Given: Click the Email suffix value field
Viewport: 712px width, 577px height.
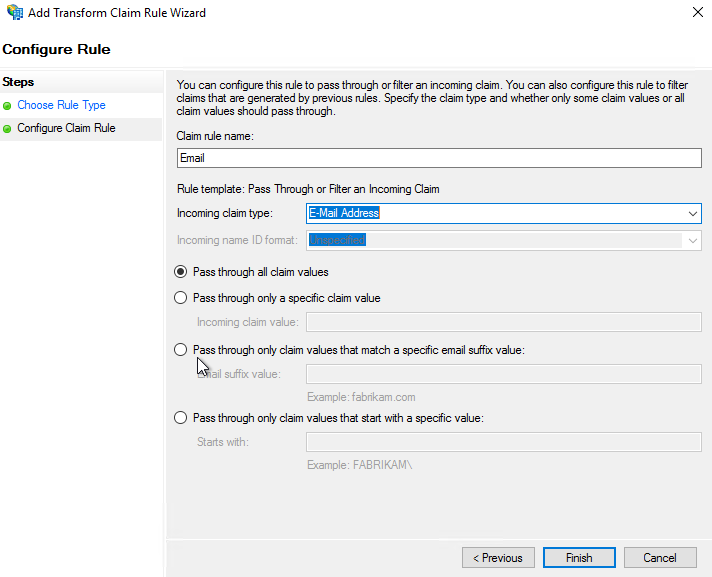Looking at the screenshot, I should pyautogui.click(x=502, y=374).
